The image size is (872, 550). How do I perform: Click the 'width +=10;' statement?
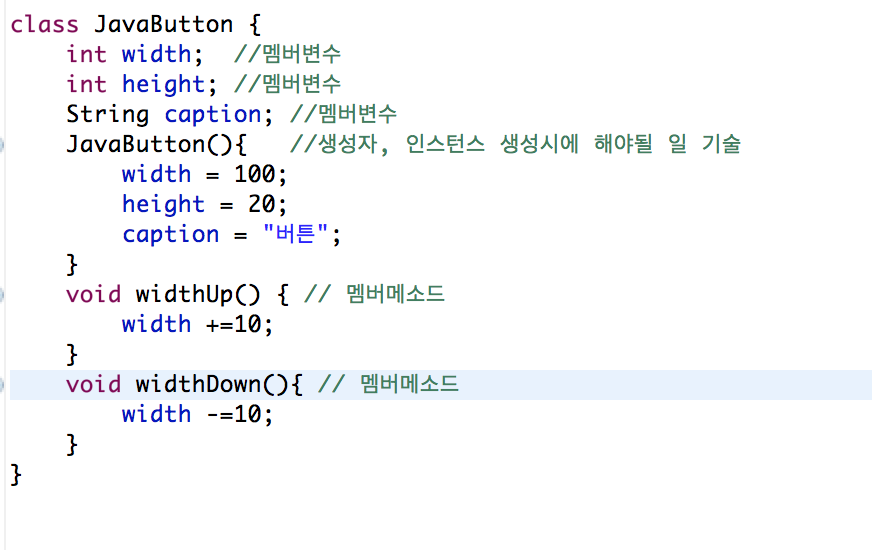(197, 325)
